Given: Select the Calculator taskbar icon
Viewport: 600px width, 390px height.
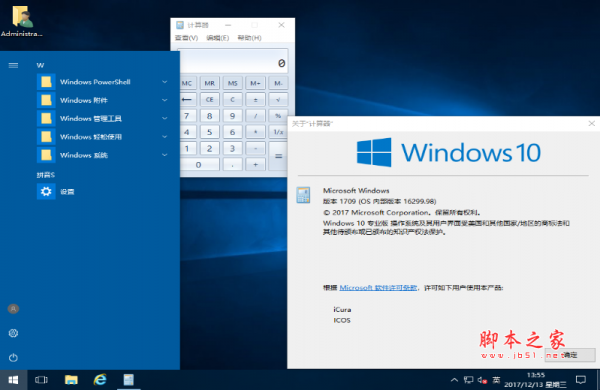Looking at the screenshot, I should 129,380.
